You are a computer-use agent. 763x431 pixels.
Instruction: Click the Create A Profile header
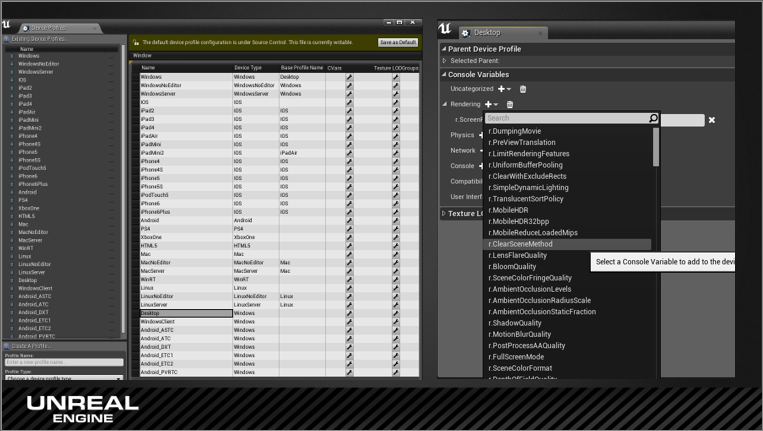coord(31,346)
